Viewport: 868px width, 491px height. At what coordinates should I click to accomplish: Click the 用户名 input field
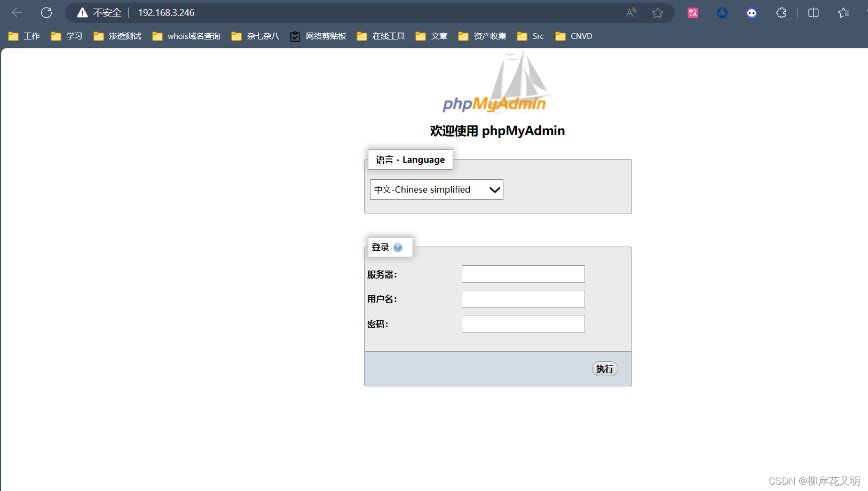pos(523,299)
